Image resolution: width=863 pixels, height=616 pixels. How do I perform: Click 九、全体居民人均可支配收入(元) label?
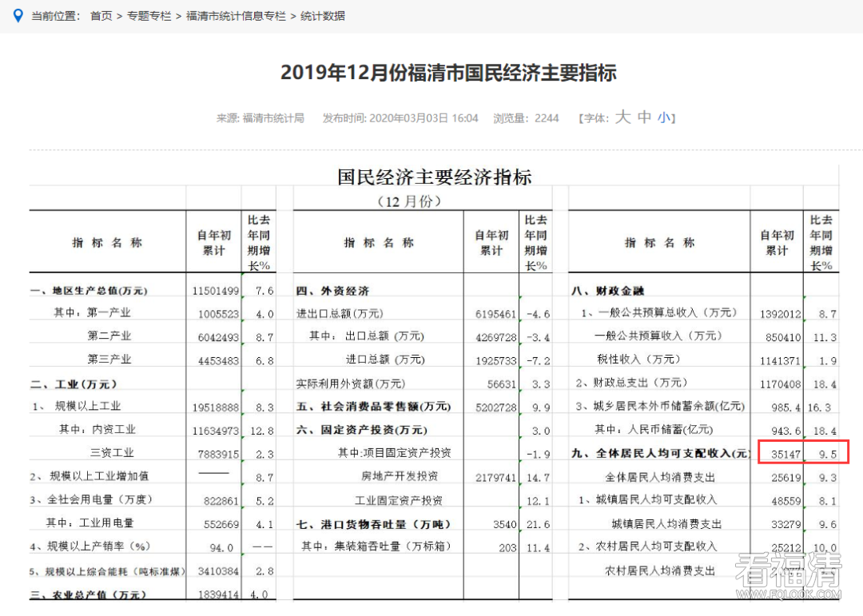coord(661,453)
